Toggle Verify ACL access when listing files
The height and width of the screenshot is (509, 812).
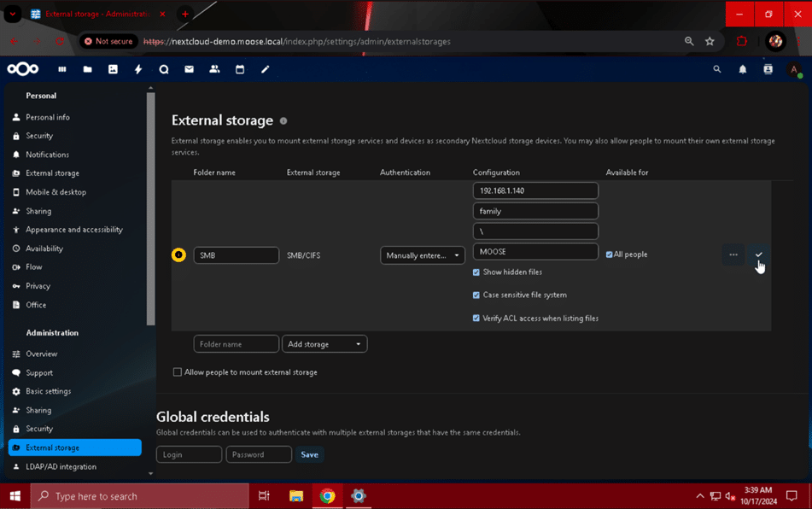pyautogui.click(x=476, y=319)
